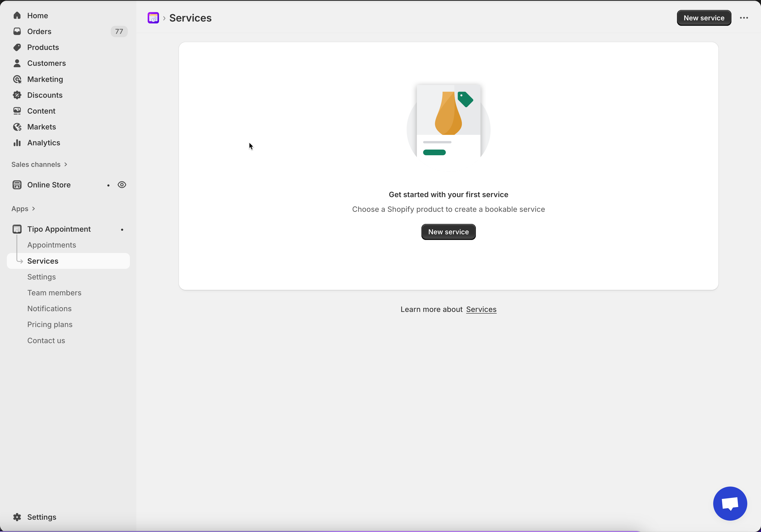The height and width of the screenshot is (532, 761).
Task: Open Orders via the inbox icon
Action: 17,31
